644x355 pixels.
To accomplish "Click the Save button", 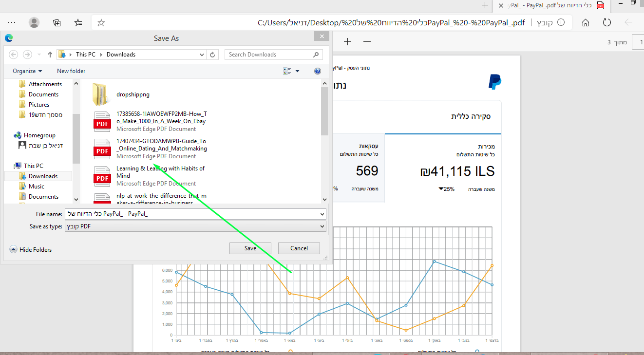I will (250, 248).
